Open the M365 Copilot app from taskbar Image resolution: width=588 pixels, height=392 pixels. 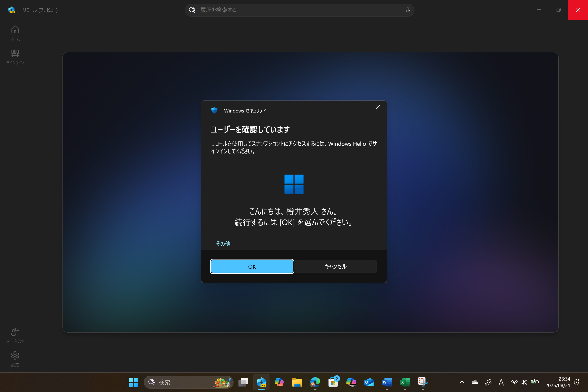tap(351, 382)
